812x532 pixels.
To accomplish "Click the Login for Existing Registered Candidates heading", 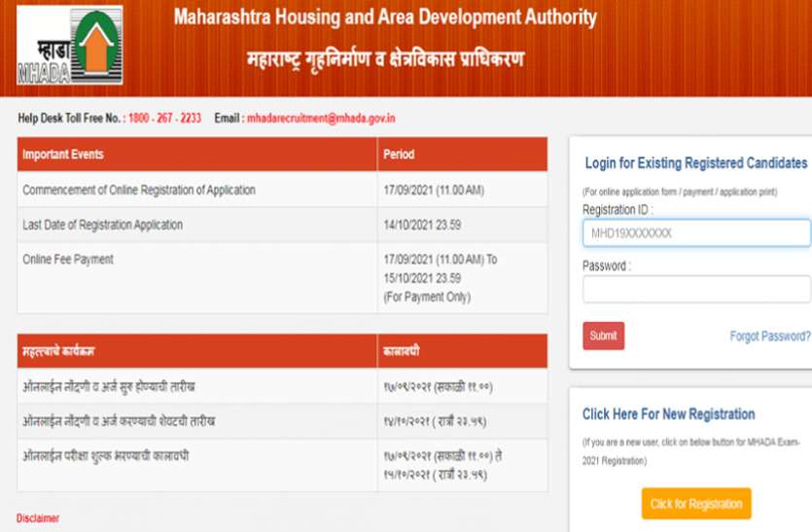I will [x=696, y=162].
